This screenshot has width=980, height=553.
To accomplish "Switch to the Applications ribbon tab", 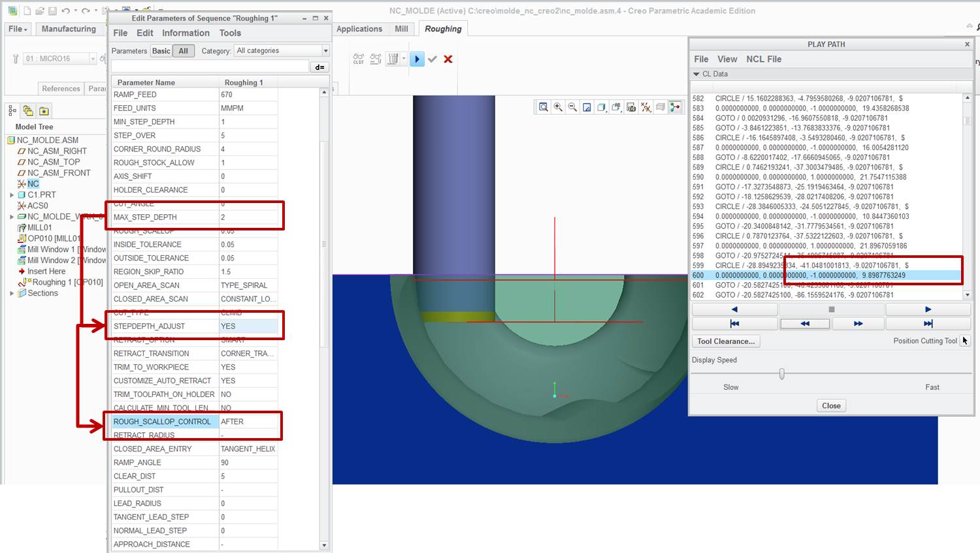I will point(359,29).
